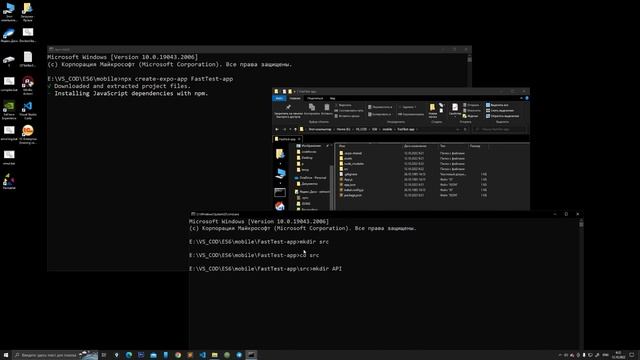
Task: Open Google Chrome from taskbar
Action: (178, 355)
